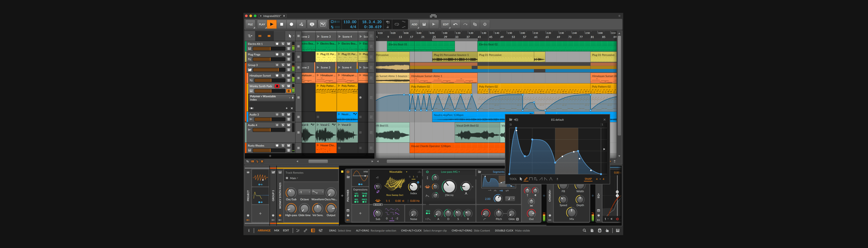Click the delete X icon near EDIT
The image size is (868, 248).
coord(485,24)
